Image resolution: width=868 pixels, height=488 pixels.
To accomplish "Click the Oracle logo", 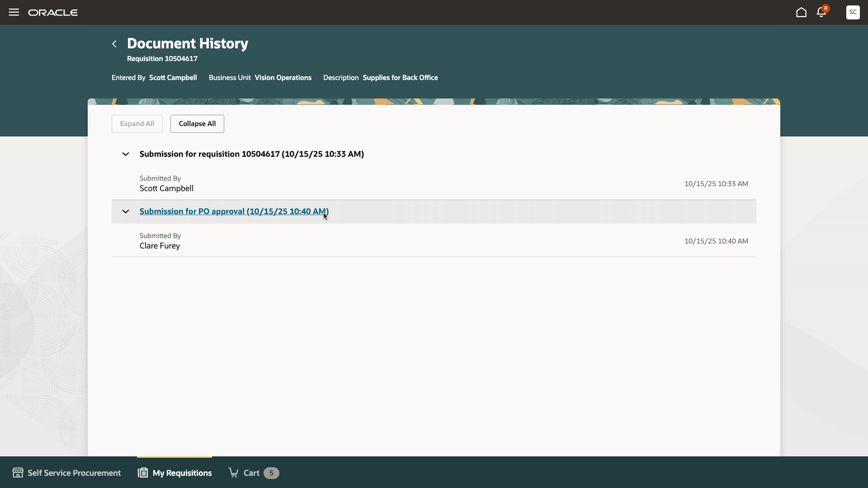I will point(53,12).
